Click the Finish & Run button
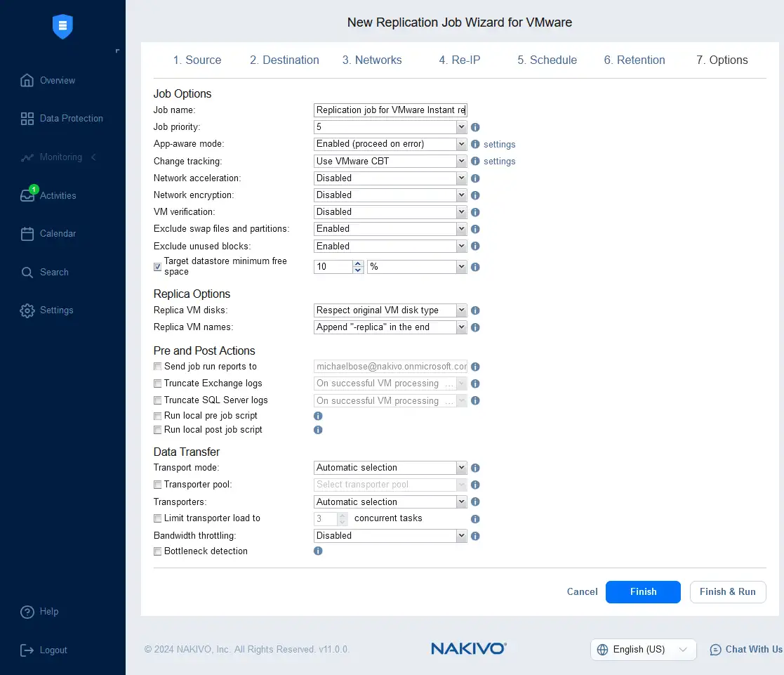The width and height of the screenshot is (784, 675). (728, 592)
